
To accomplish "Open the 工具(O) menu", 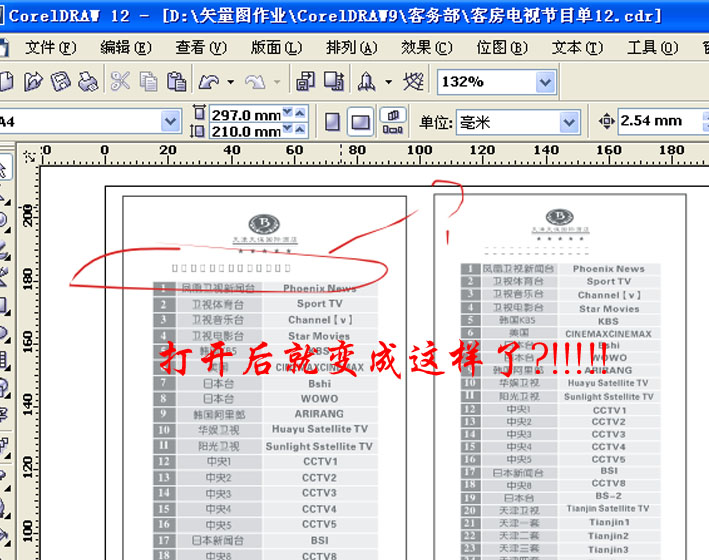I will click(x=652, y=47).
